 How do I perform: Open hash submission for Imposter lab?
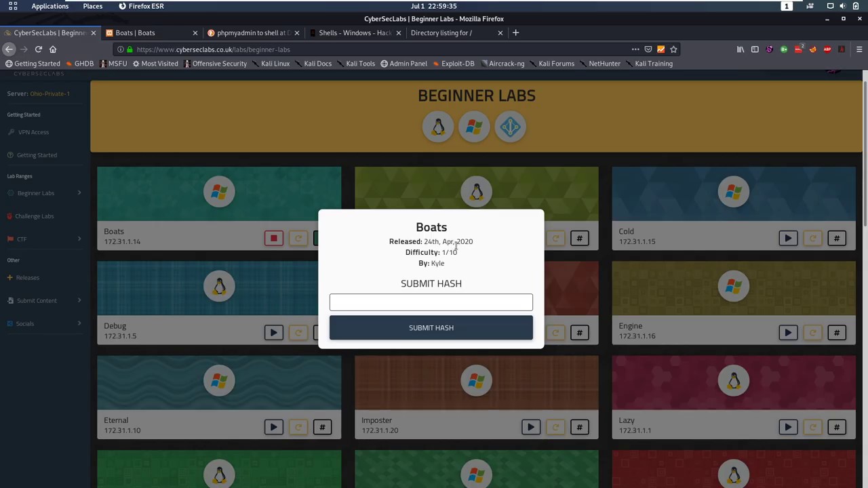point(580,427)
